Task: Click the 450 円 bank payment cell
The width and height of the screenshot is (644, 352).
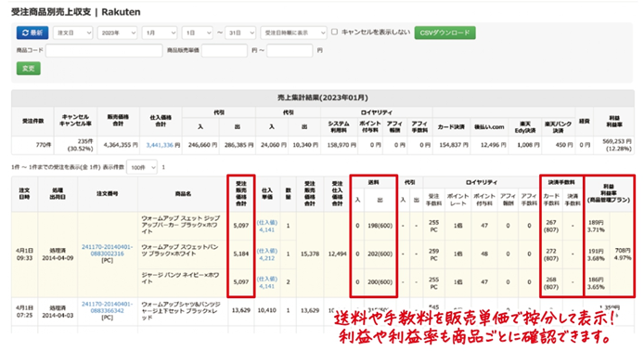Action: [x=559, y=145]
